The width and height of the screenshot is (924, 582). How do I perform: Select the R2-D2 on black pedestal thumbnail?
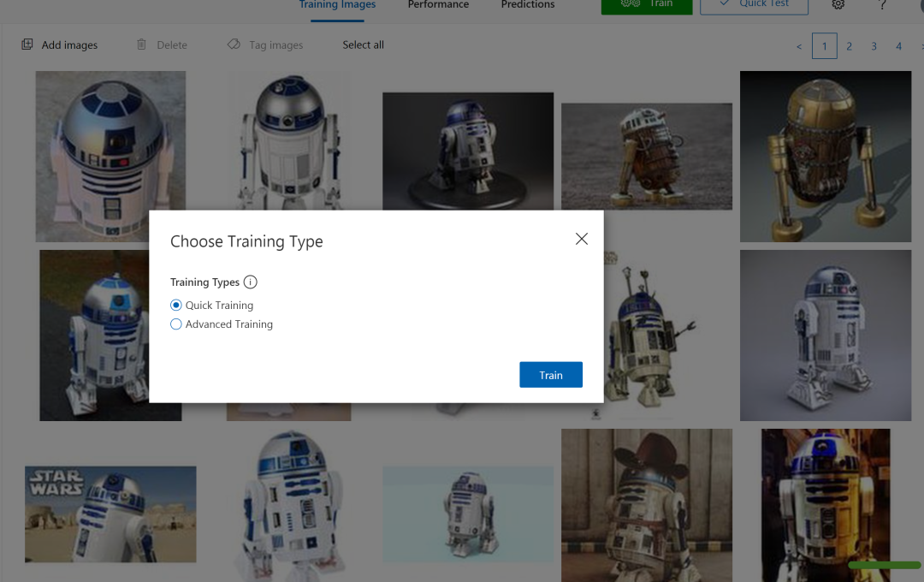click(x=468, y=151)
